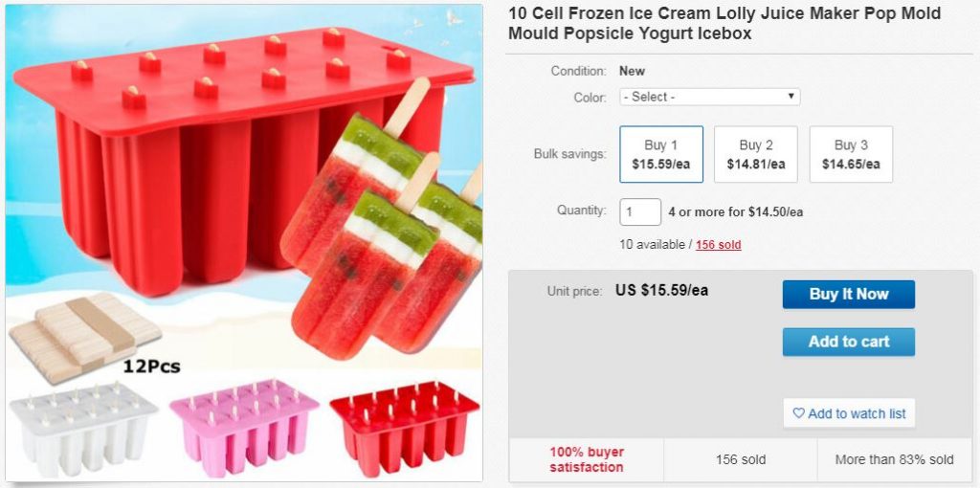
Task: Click the product title text
Action: tap(724, 23)
